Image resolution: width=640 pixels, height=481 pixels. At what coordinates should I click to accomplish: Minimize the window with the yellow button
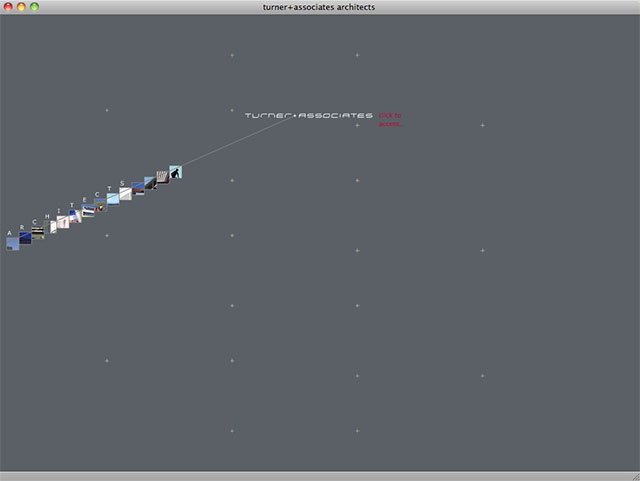coord(21,7)
